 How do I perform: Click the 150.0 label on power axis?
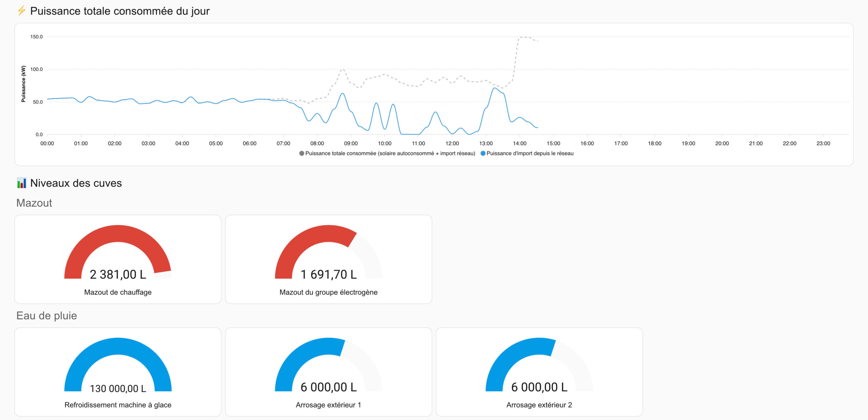[37, 37]
